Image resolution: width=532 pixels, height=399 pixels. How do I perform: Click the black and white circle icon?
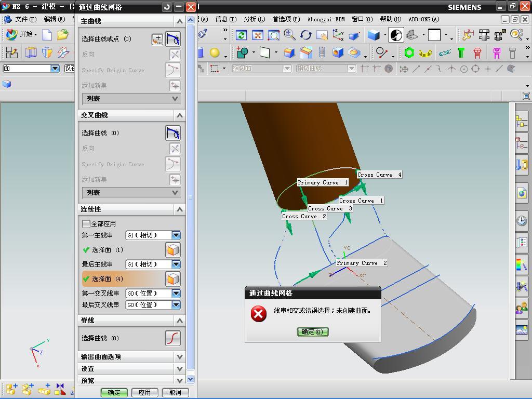(x=396, y=35)
